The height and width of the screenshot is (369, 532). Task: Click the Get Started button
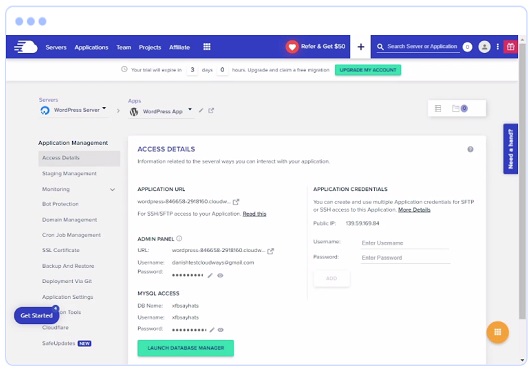(x=36, y=315)
